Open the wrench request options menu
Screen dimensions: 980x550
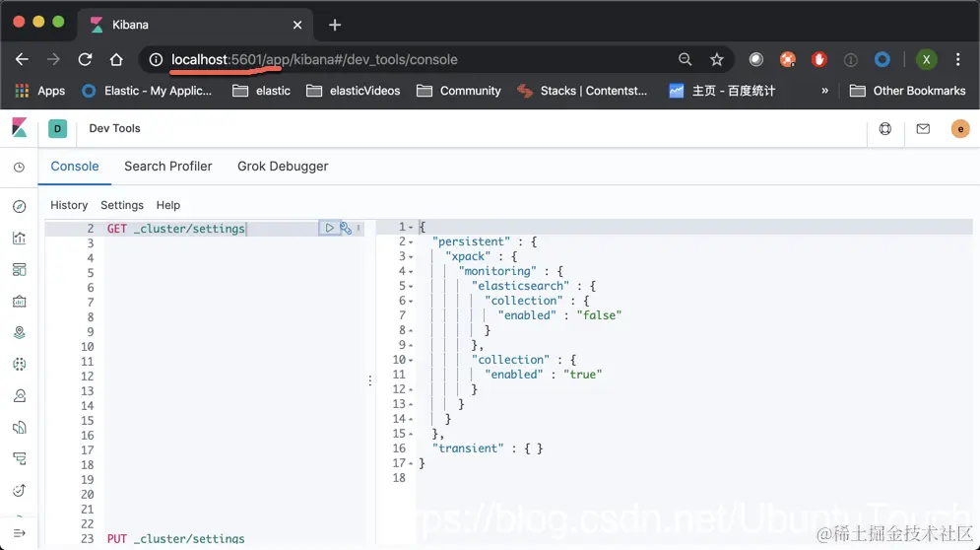346,229
